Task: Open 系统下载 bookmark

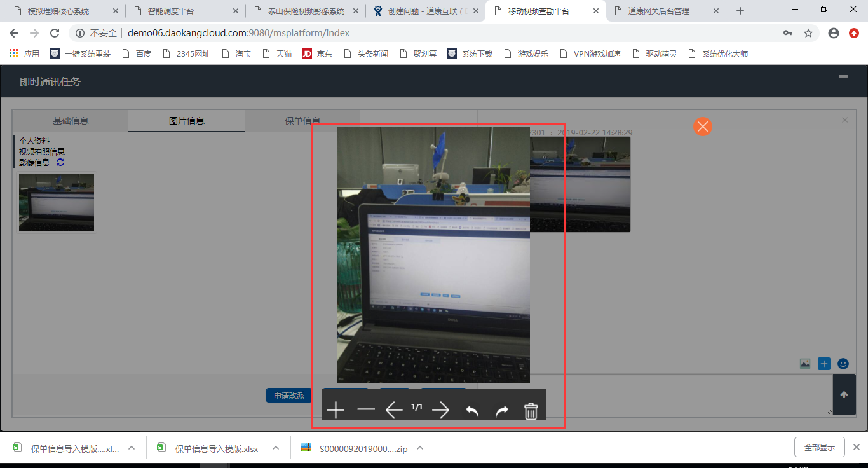Action: coord(470,53)
